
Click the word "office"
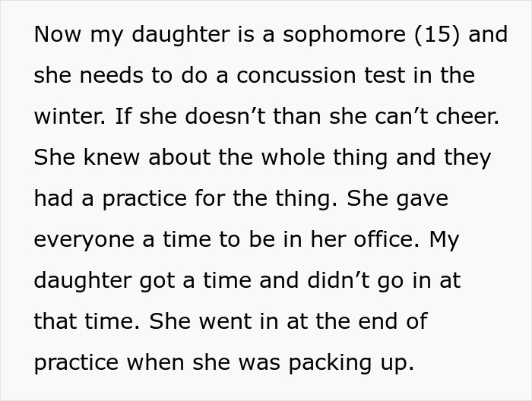pos(377,240)
